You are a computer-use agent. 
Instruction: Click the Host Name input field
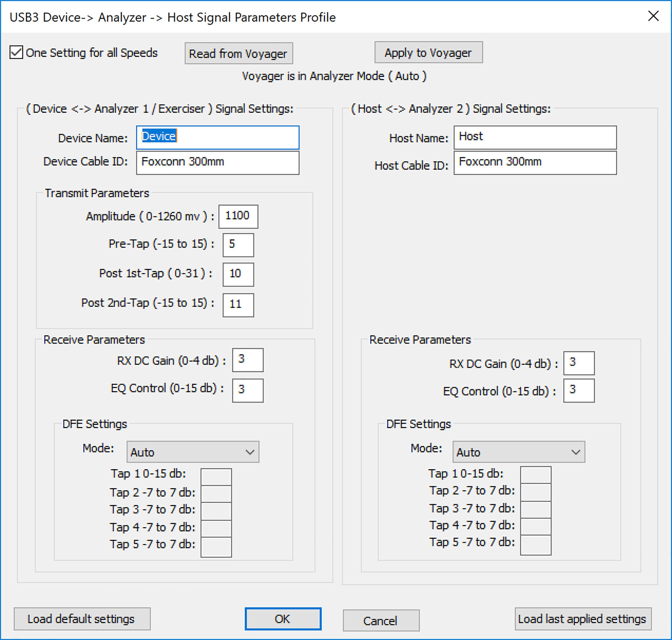tap(535, 137)
